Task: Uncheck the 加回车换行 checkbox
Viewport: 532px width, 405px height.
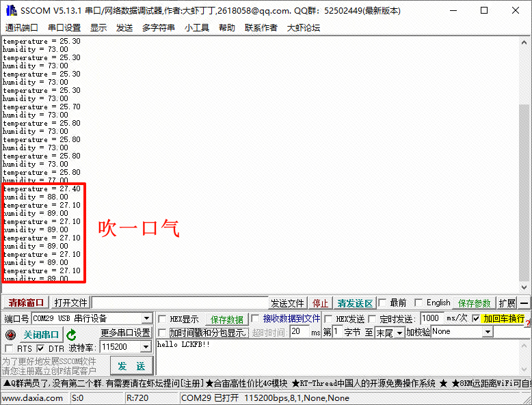Action: (476, 318)
